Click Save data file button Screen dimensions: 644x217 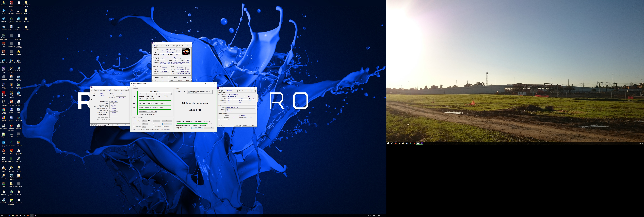[x=209, y=128]
